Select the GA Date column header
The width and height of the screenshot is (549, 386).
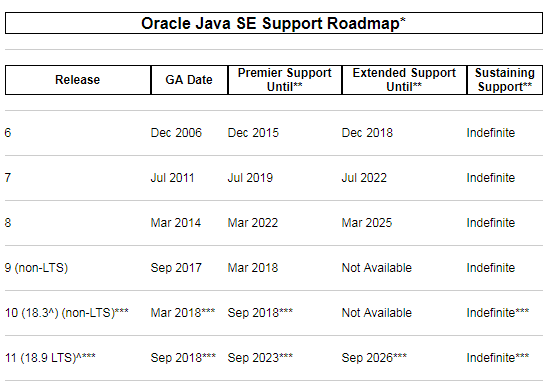pyautogui.click(x=189, y=80)
